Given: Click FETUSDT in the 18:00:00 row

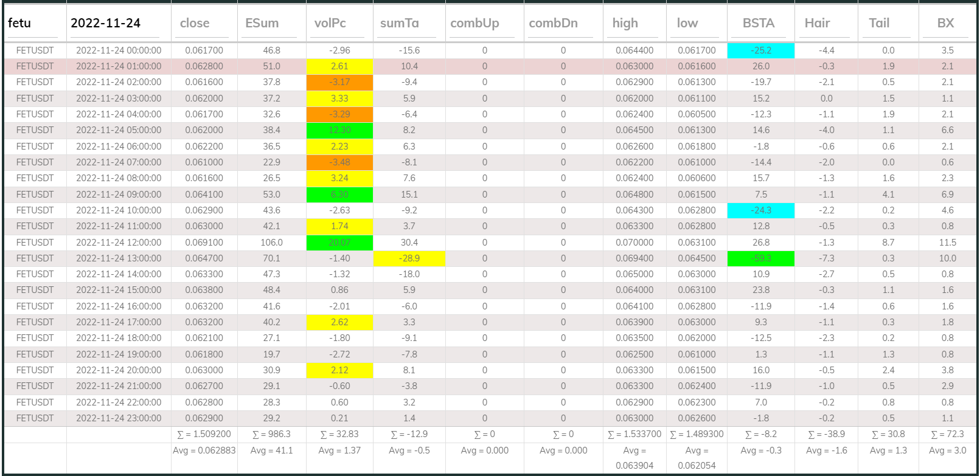Looking at the screenshot, I should (35, 338).
